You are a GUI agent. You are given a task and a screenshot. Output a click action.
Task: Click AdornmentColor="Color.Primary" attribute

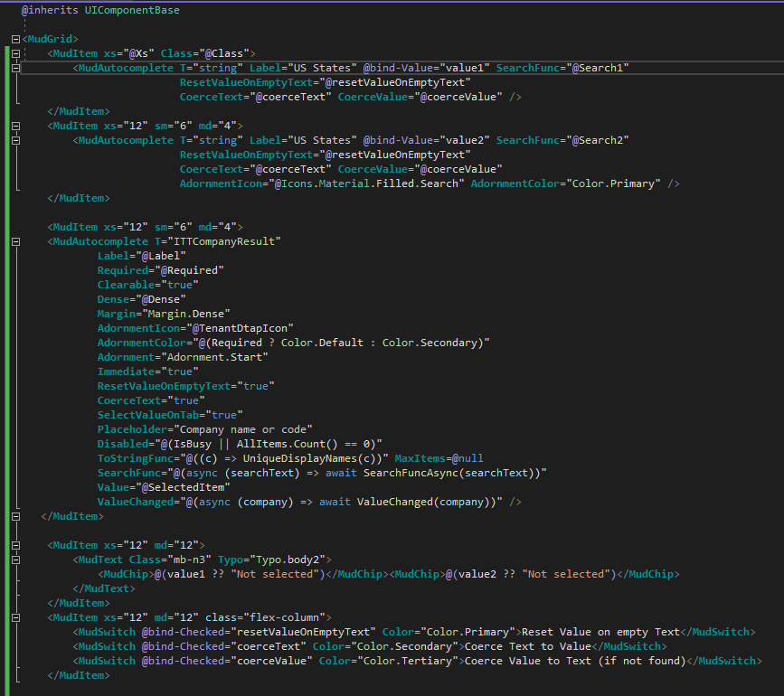pos(565,183)
